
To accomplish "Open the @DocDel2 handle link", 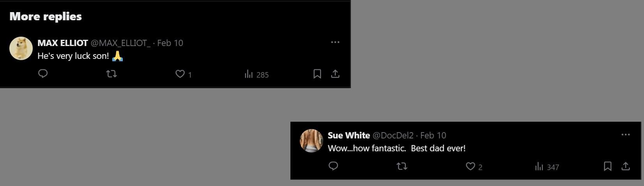I will [393, 135].
